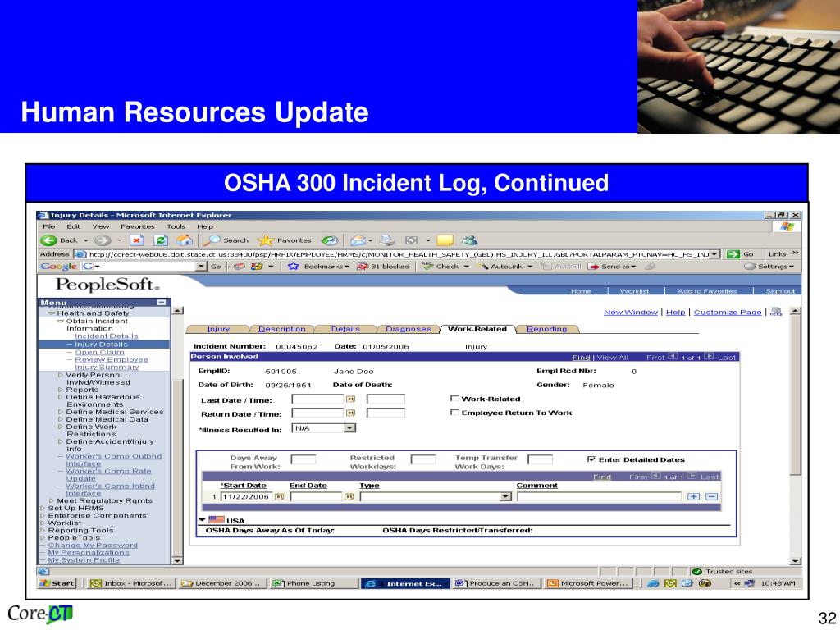Click the Mail envelope icon
The image size is (840, 630).
coord(358,240)
